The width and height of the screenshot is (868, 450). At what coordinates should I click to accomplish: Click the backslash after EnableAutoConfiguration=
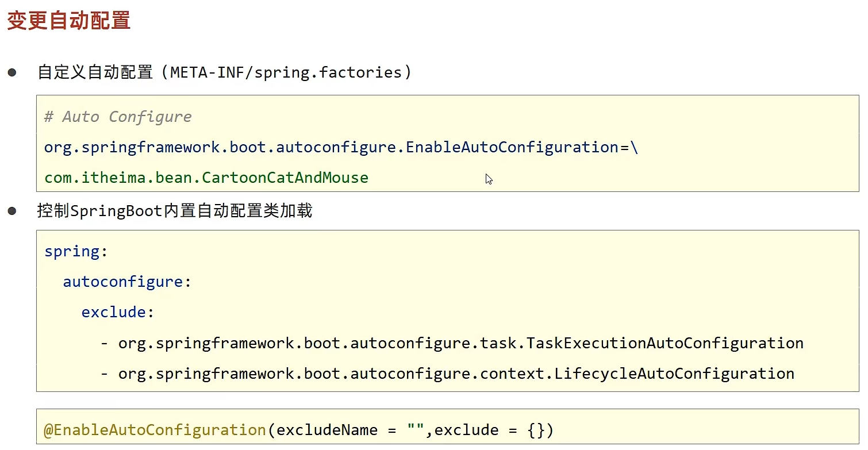634,147
